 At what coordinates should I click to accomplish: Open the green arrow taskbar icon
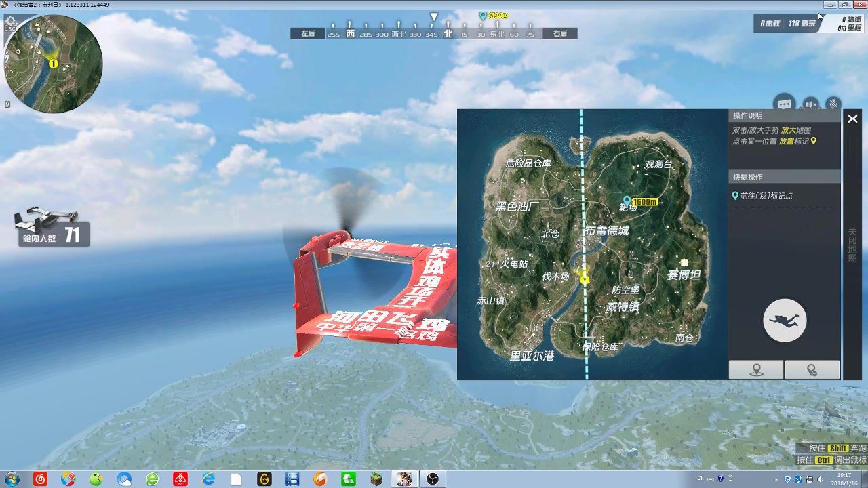pos(349,479)
